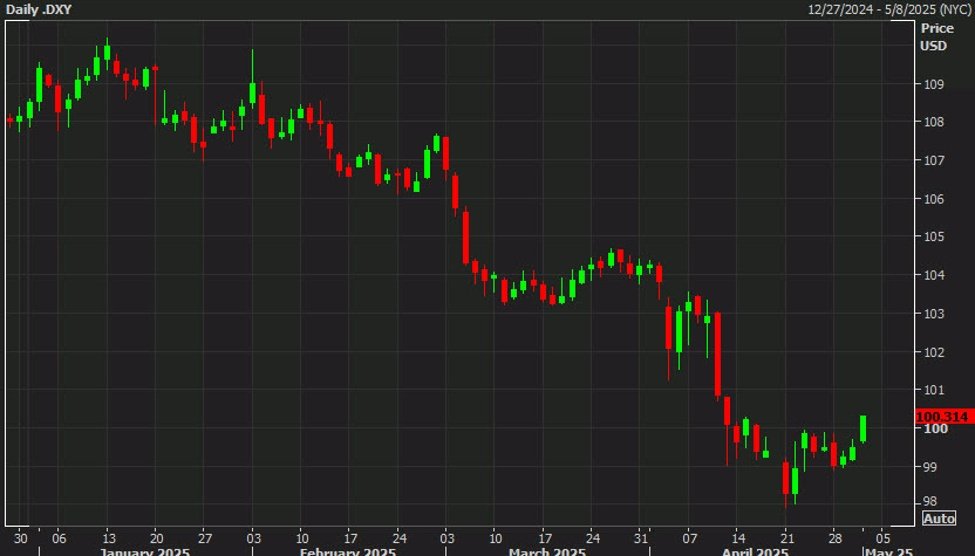This screenshot has height=556, width=975.
Task: Click the 30 date tick at far left
Action: 20,534
